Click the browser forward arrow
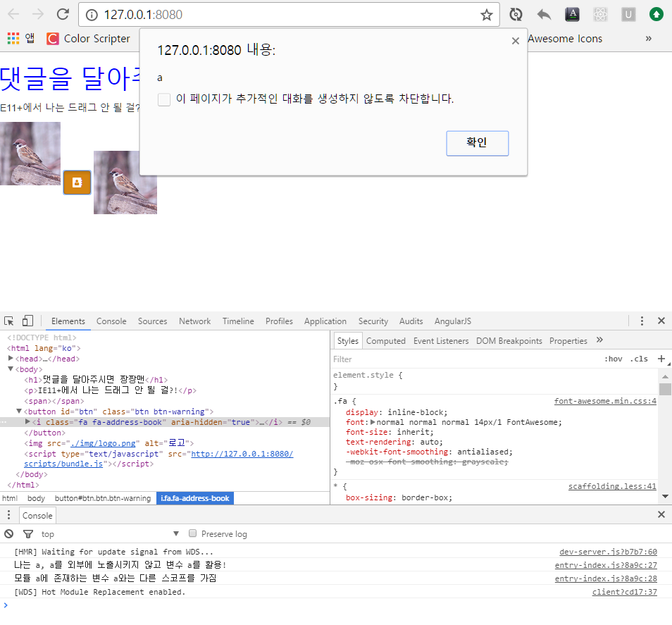 (x=38, y=15)
